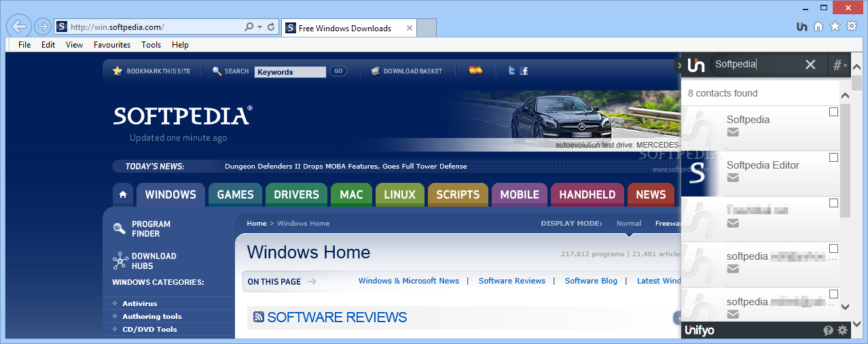Click the Bookmark This Site star icon

117,71
